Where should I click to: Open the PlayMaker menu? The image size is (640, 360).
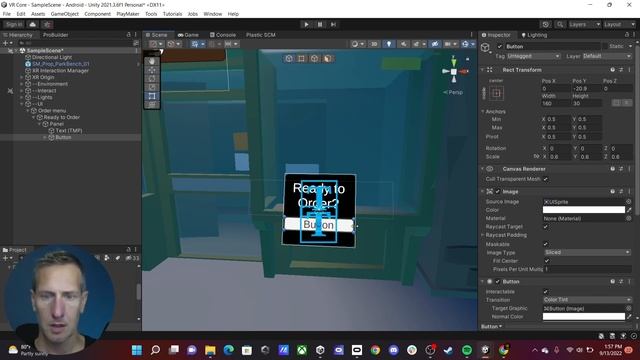[x=128, y=14]
